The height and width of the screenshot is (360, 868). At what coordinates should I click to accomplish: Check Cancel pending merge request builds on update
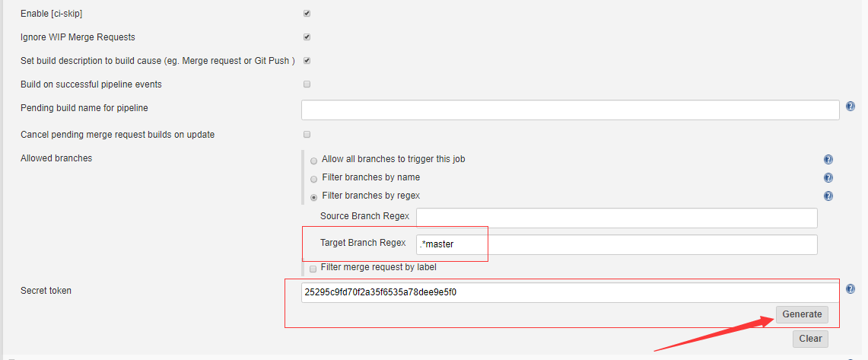point(307,135)
